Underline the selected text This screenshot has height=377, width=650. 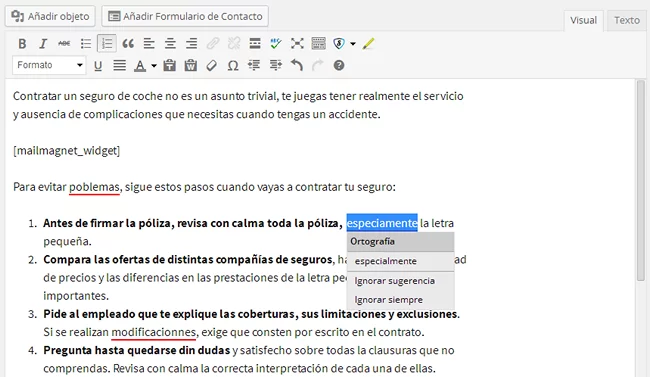coord(98,66)
